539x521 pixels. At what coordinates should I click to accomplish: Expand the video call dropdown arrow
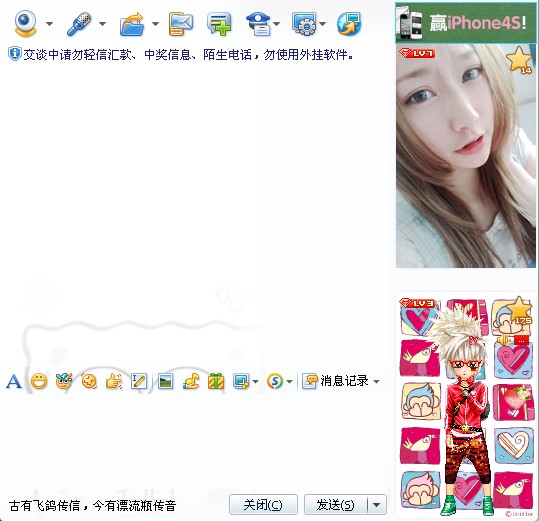(x=50, y=24)
